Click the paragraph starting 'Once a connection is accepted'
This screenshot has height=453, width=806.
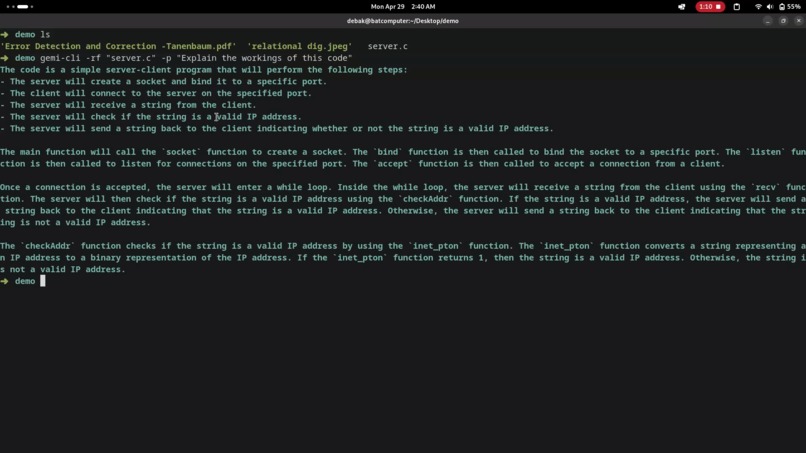403,205
